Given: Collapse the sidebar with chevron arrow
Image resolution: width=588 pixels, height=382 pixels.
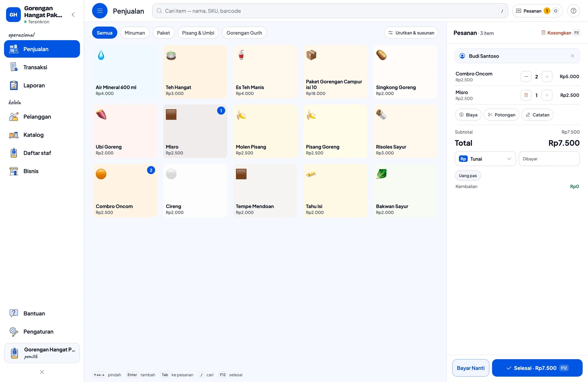Looking at the screenshot, I should (x=73, y=14).
